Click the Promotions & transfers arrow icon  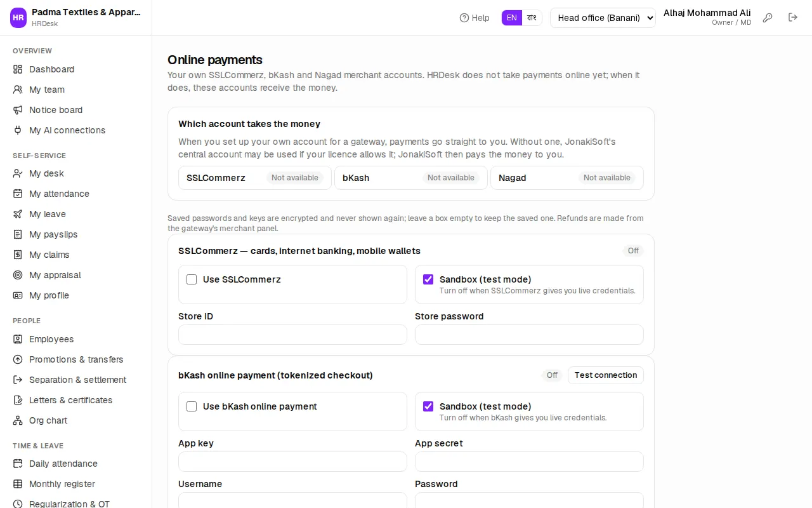point(18,359)
